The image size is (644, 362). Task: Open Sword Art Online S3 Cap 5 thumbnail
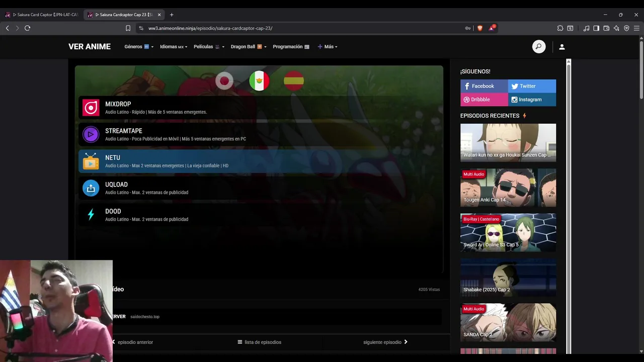tap(508, 232)
